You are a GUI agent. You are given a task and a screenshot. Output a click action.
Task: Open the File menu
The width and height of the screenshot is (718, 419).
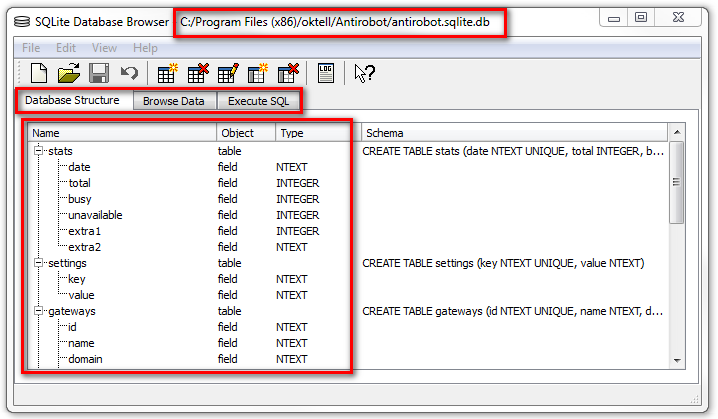point(31,47)
